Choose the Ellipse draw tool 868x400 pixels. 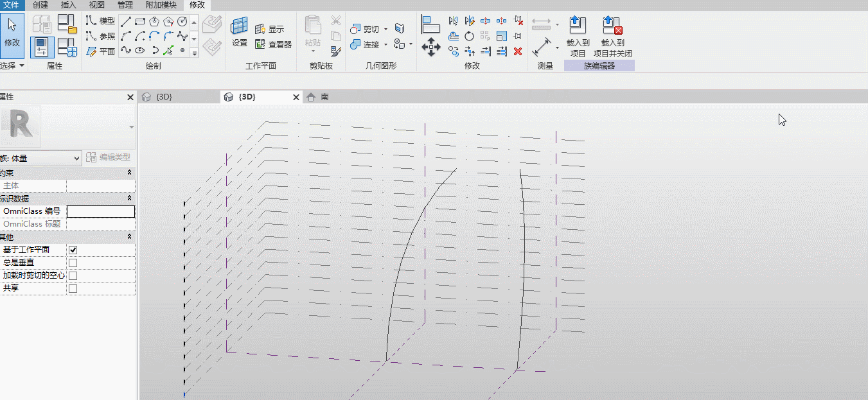(x=140, y=49)
